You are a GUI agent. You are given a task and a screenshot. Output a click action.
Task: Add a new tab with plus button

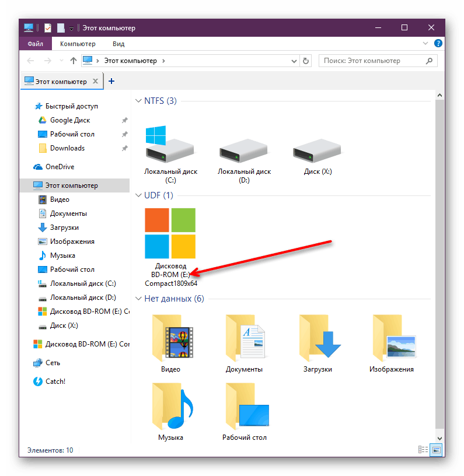click(x=111, y=81)
